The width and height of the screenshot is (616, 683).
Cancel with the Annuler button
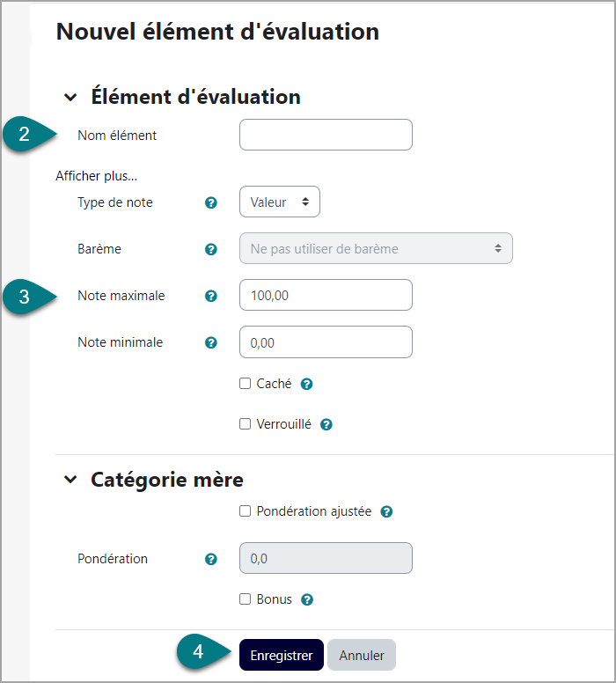click(362, 655)
